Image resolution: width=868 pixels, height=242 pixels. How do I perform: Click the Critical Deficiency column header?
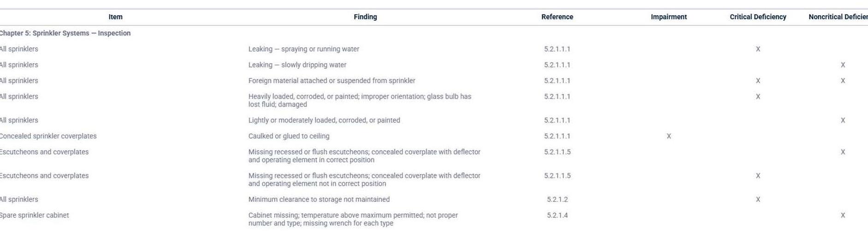(x=758, y=17)
